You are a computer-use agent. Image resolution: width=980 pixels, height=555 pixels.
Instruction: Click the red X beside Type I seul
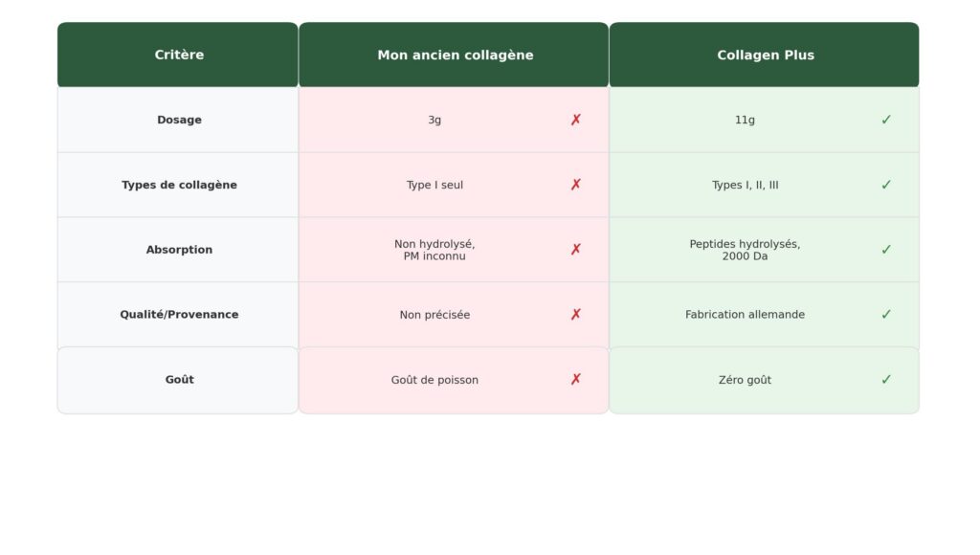[x=575, y=185]
